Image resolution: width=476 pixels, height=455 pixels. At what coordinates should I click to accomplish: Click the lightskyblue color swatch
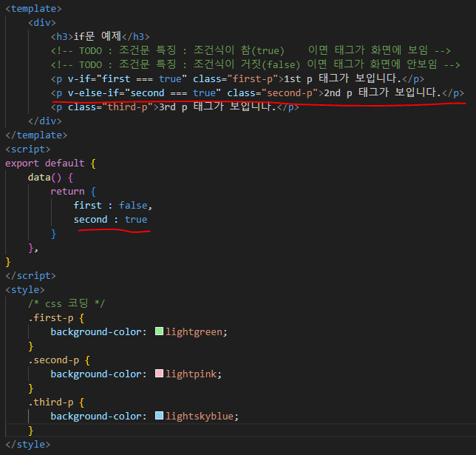[x=159, y=416]
